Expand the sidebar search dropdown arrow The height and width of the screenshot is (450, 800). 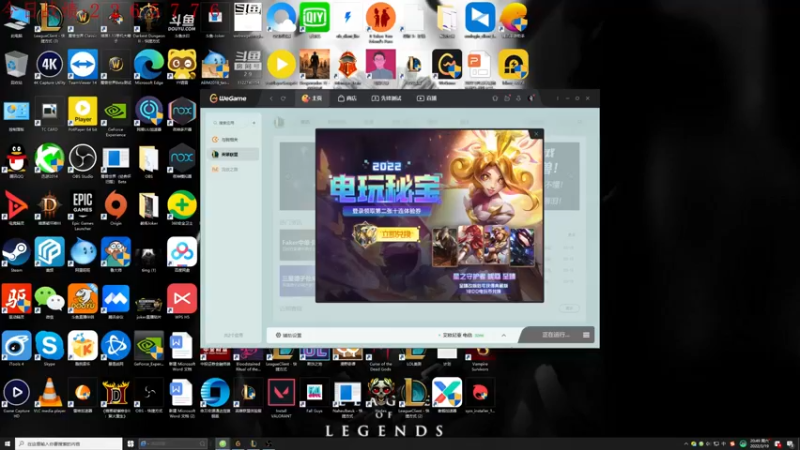pos(254,123)
